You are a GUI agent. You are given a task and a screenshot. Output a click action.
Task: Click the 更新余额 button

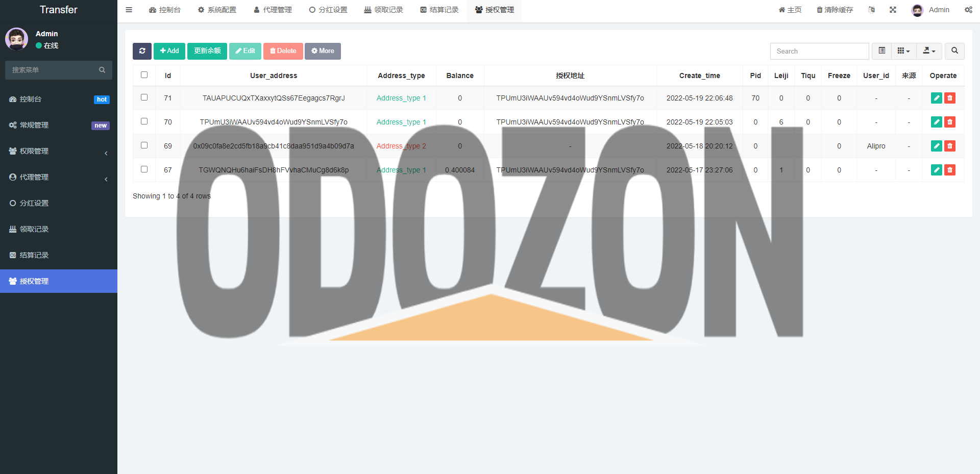coord(207,51)
